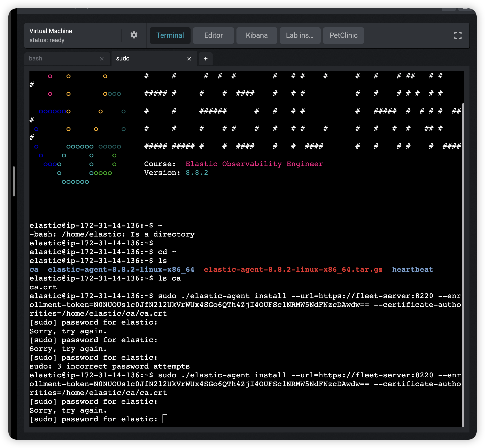Open the PetClinic tab
The height and width of the screenshot is (448, 485).
tap(343, 35)
